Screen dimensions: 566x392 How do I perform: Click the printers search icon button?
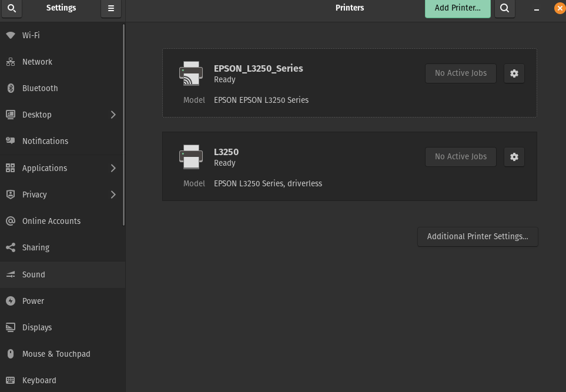(x=505, y=8)
